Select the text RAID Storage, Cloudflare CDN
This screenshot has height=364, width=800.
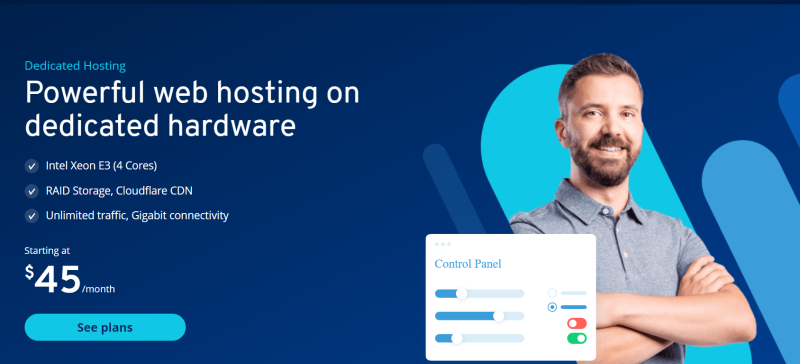point(119,191)
